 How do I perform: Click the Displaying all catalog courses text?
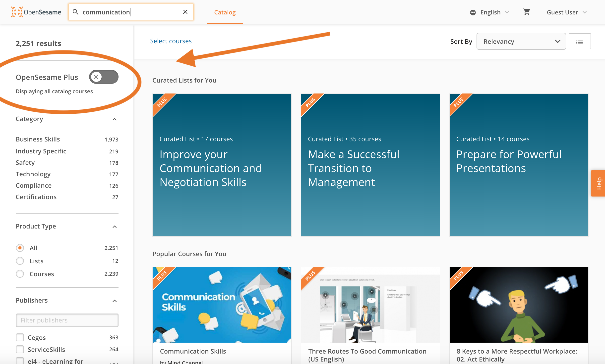(54, 91)
